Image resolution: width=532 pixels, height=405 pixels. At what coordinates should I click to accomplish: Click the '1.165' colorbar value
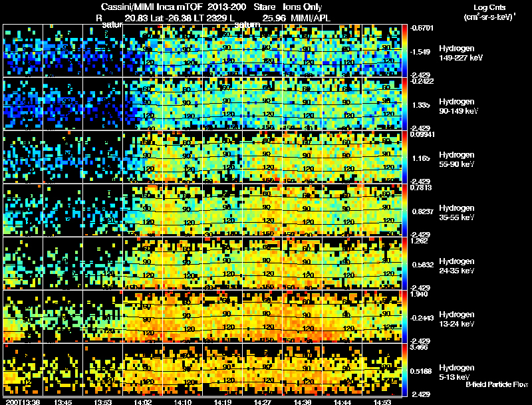pos(421,158)
